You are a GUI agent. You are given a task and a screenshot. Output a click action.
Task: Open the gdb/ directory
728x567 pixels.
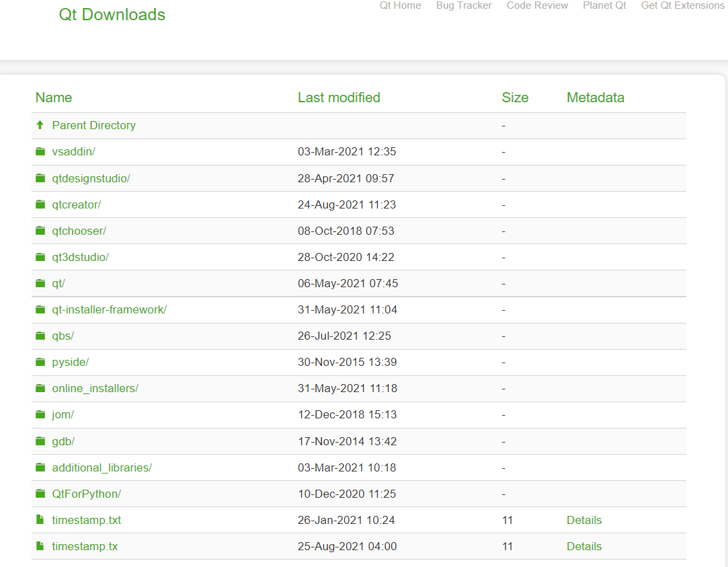click(63, 442)
